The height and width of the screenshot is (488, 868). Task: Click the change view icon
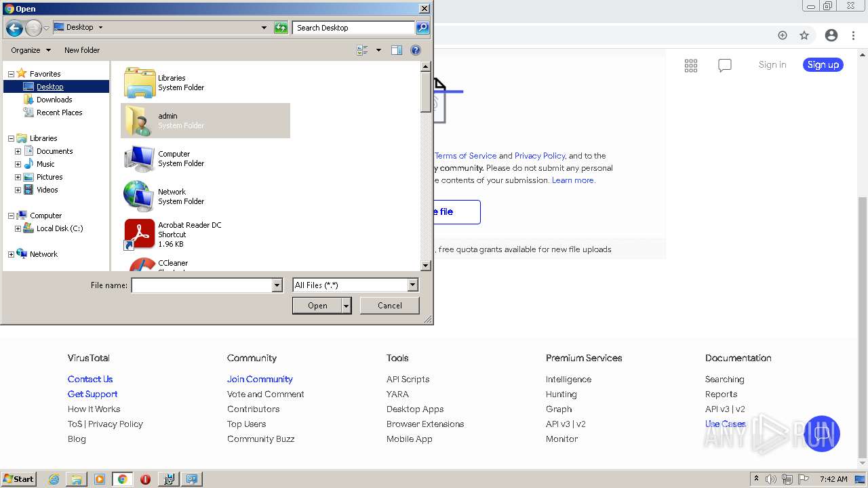click(x=362, y=50)
